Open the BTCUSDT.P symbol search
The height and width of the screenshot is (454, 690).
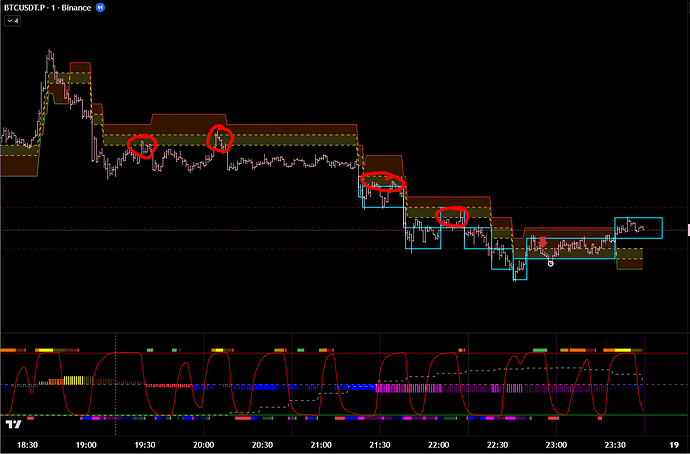(29, 6)
